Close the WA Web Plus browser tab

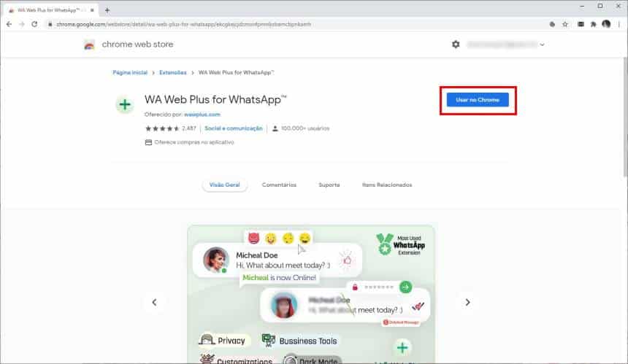pyautogui.click(x=92, y=10)
